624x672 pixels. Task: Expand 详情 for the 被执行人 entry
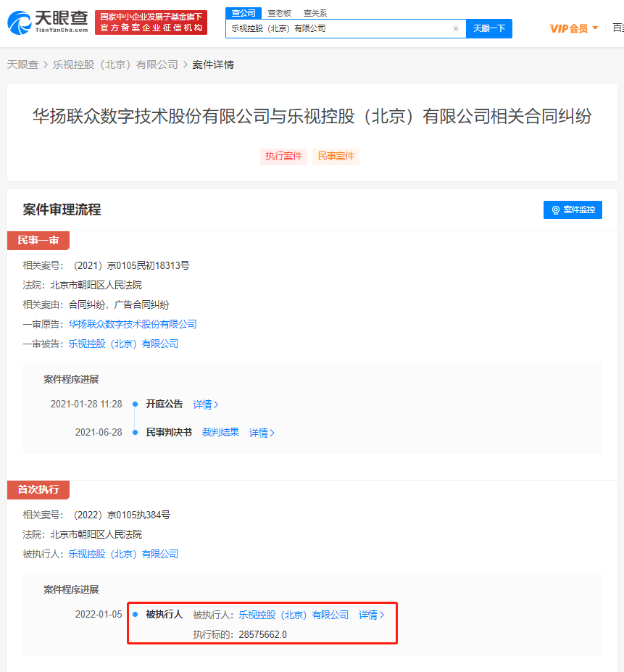coord(371,615)
